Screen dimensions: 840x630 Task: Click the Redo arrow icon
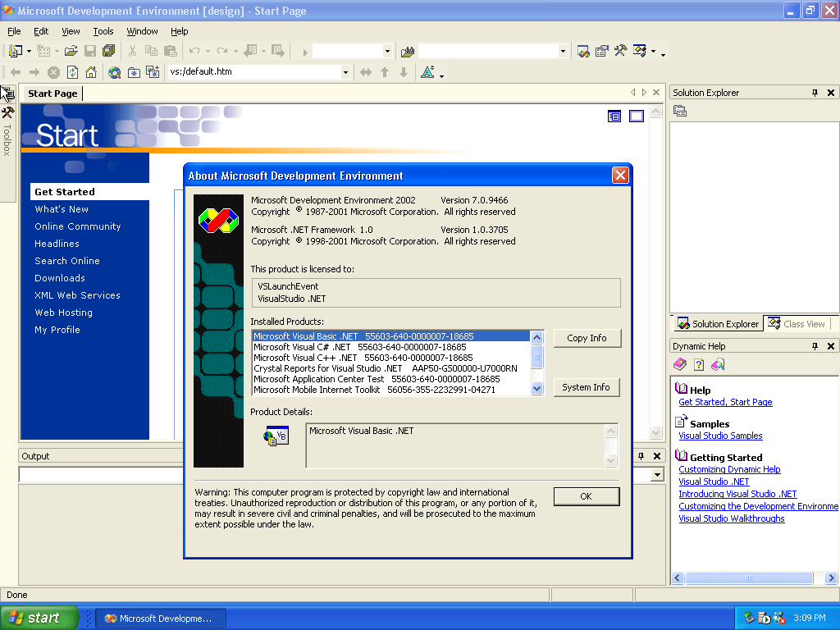tap(222, 51)
